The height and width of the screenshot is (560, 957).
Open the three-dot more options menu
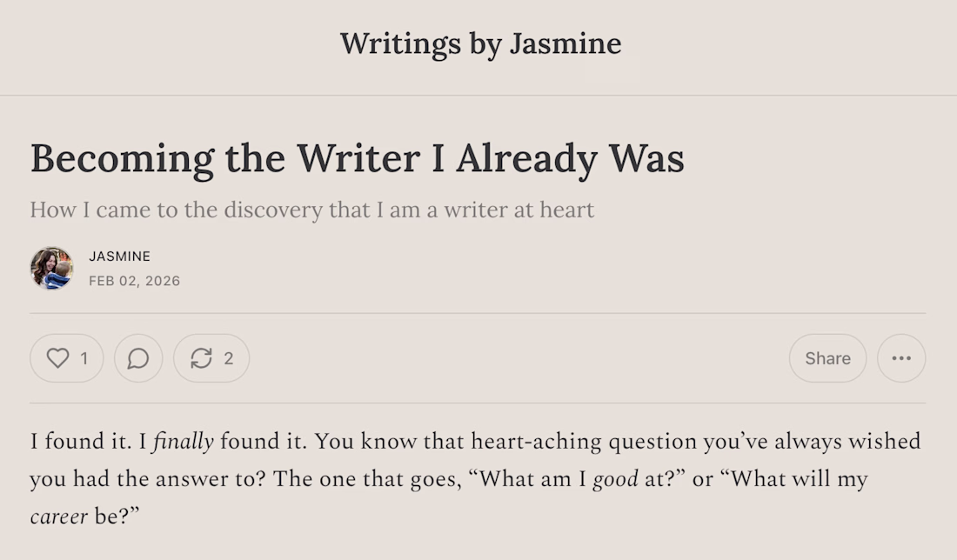tap(901, 358)
